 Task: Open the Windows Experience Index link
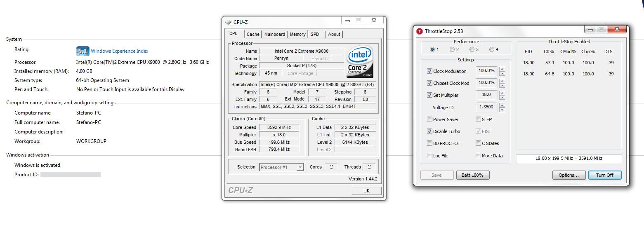coord(119,51)
